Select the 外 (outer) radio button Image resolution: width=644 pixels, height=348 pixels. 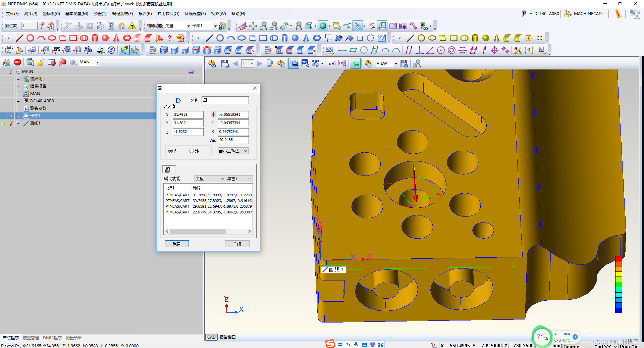pyautogui.click(x=192, y=151)
